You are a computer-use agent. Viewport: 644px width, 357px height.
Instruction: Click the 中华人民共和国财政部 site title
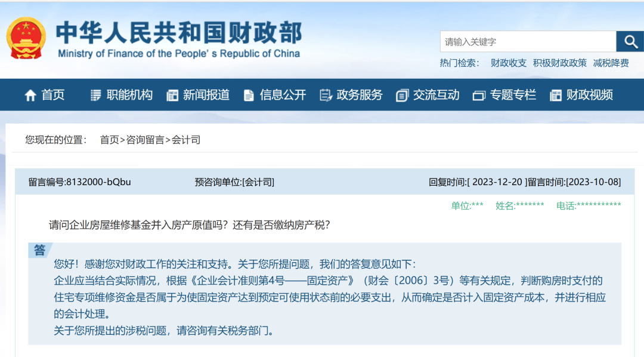point(179,33)
